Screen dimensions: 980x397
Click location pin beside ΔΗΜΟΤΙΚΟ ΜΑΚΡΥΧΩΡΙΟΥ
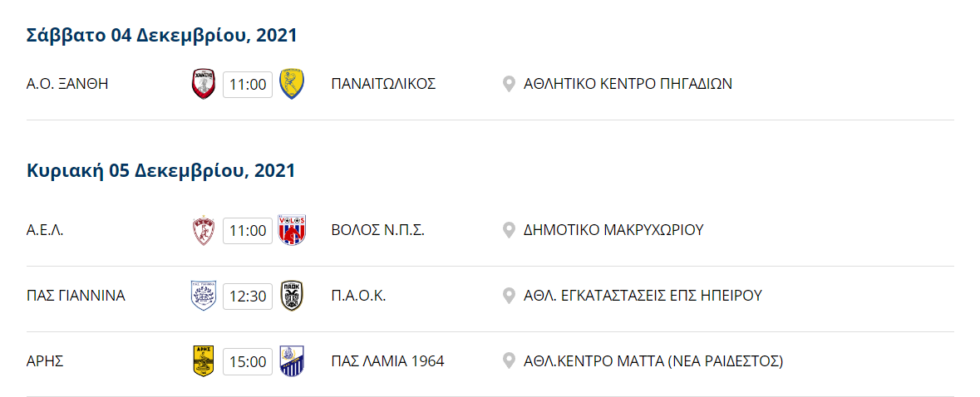tap(509, 230)
